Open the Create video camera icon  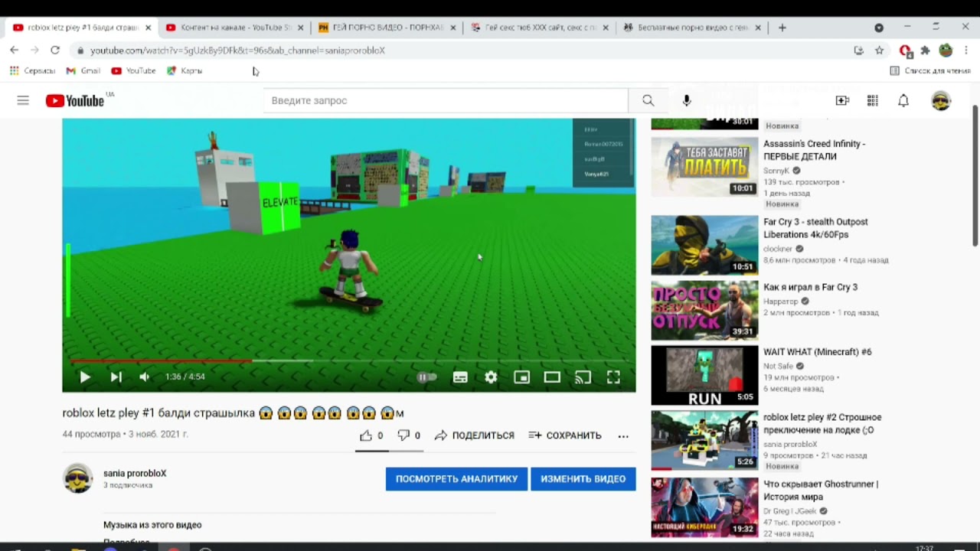[x=842, y=100]
